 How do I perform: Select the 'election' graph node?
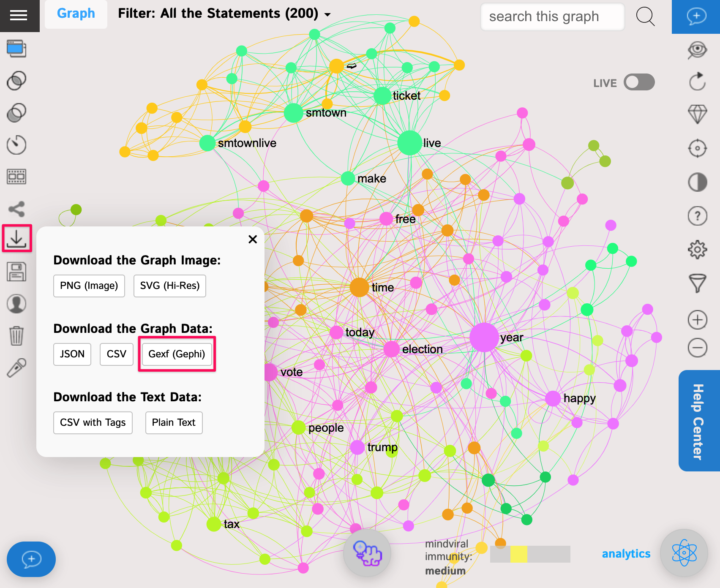point(392,349)
